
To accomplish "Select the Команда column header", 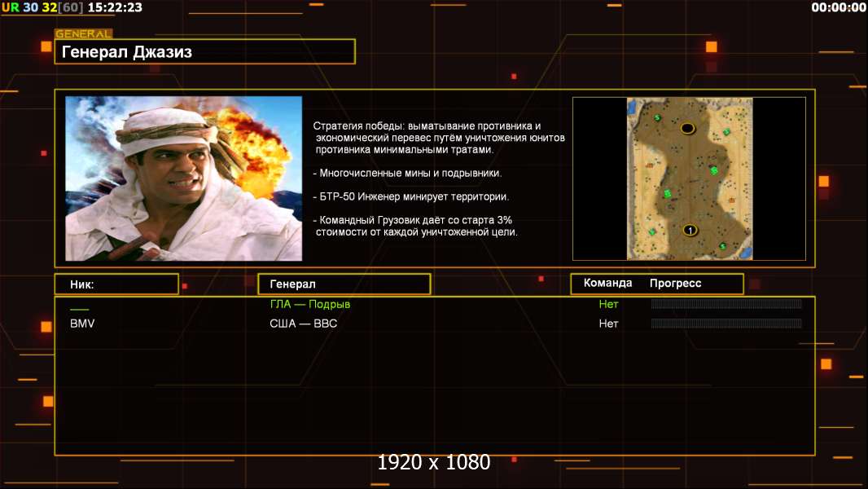I will [607, 283].
